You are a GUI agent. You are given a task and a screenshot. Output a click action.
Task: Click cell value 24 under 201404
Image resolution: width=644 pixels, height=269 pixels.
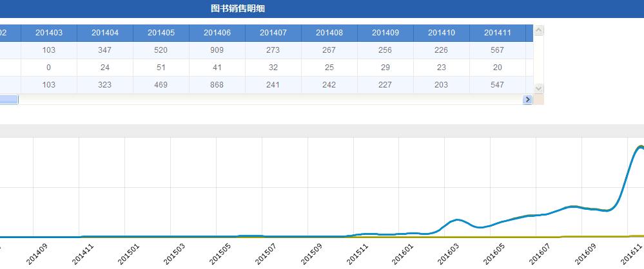pos(105,67)
